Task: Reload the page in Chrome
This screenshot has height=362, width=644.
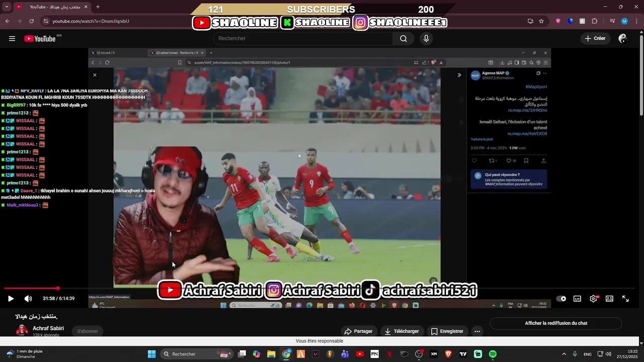Action: coord(31,21)
